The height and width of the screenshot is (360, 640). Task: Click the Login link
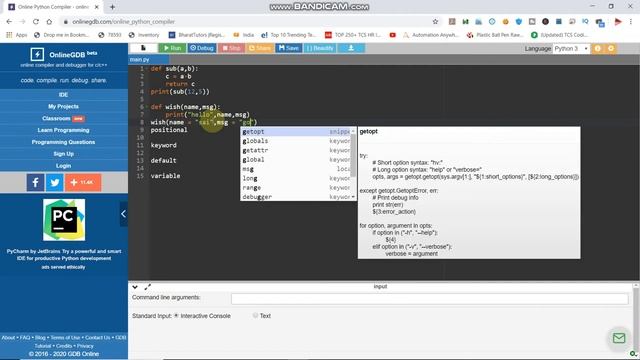click(x=64, y=166)
